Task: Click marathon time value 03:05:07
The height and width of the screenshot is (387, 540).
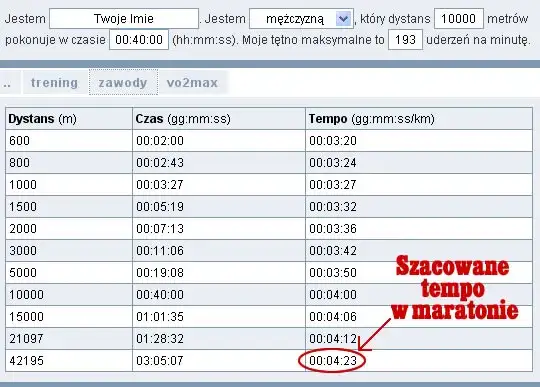Action: coord(160,361)
